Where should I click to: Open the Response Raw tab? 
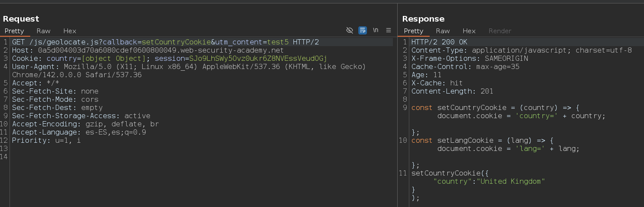click(x=443, y=31)
